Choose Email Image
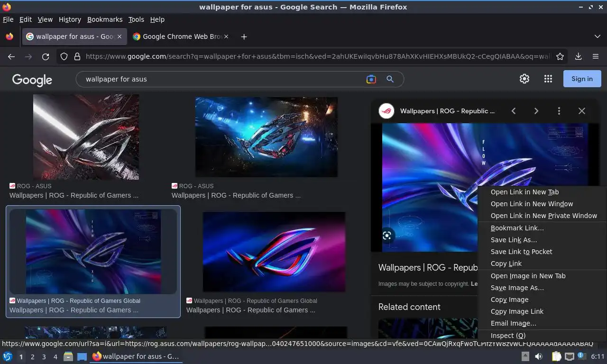 click(542, 323)
